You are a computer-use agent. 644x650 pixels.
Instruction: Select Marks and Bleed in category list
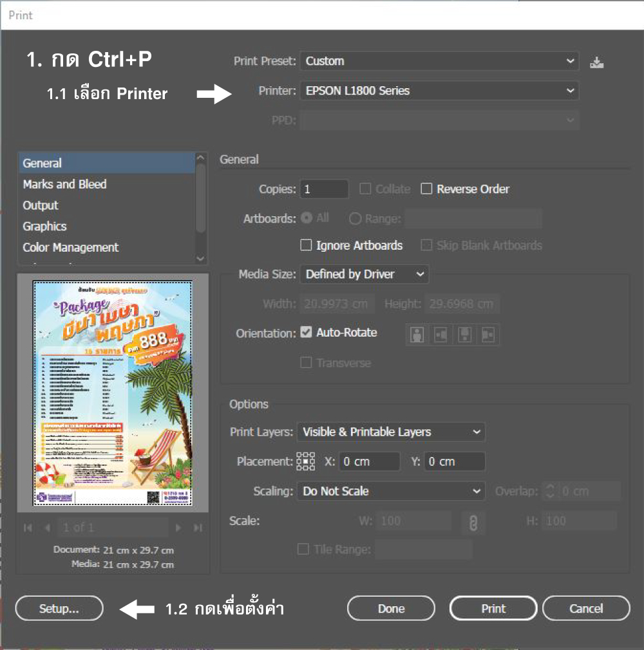coord(64,184)
